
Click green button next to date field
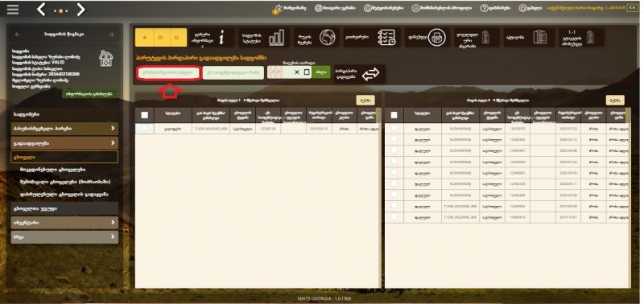[x=321, y=72]
